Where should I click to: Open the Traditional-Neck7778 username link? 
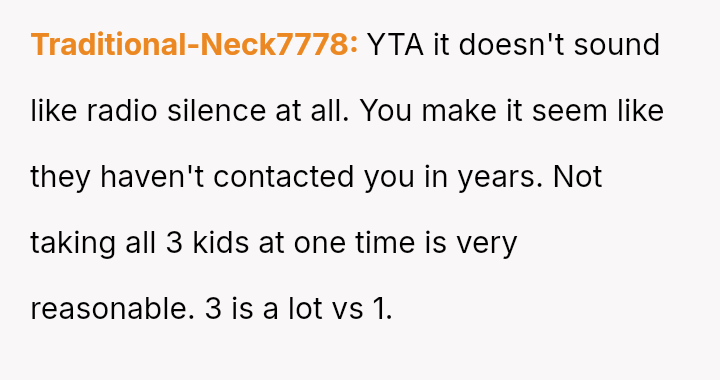coord(194,45)
